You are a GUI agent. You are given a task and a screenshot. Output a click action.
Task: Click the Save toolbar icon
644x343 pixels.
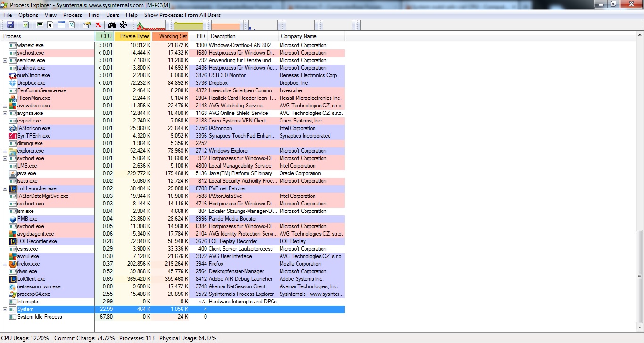[9, 25]
